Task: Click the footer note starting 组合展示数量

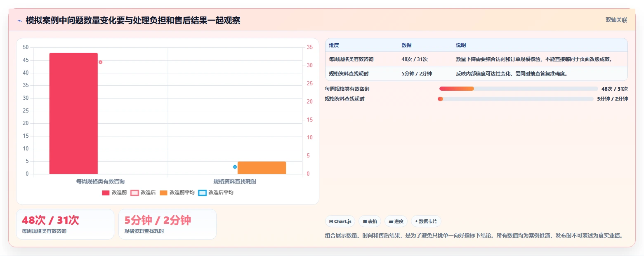Action: pos(474,236)
